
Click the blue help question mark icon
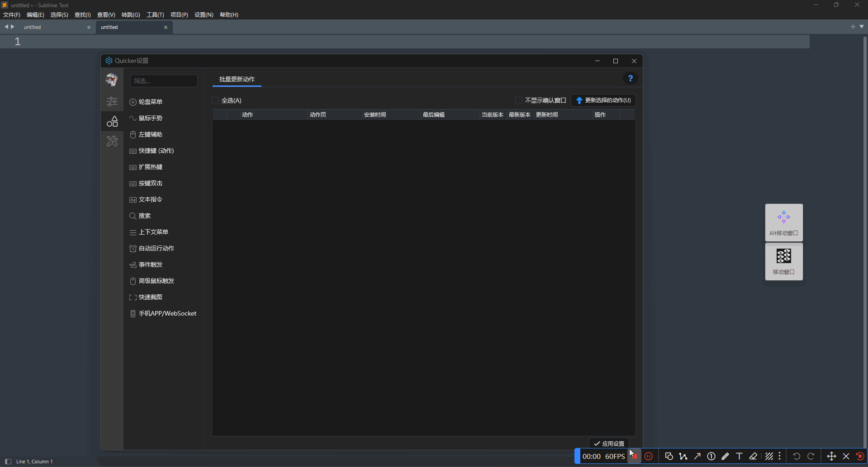(630, 78)
